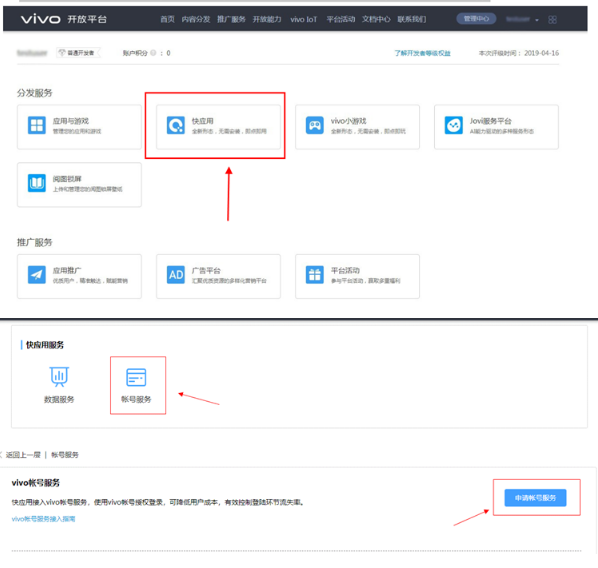Open the 应用推广 paper plane icon
The width and height of the screenshot is (598, 568).
[x=37, y=275]
